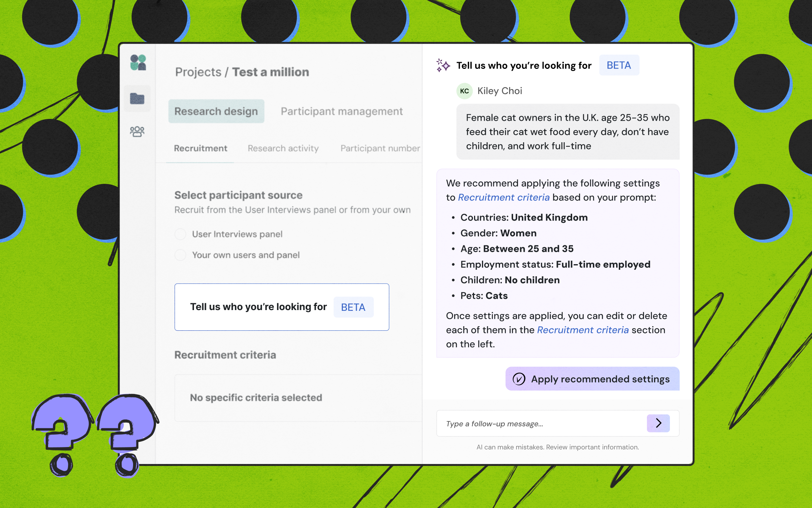
Task: Click the AI sparkle icon in panel header
Action: pyautogui.click(x=443, y=65)
